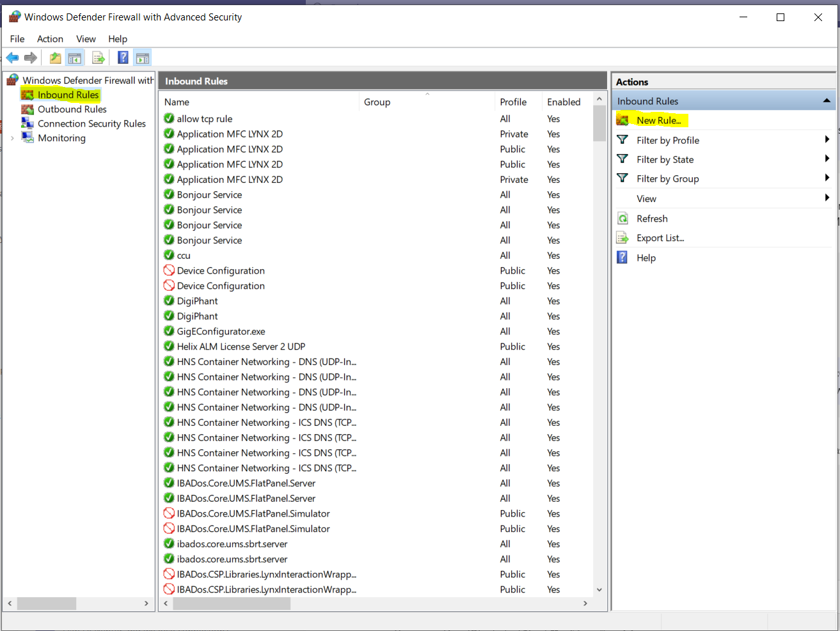Select Connection Security Rules in the tree
The image size is (840, 631).
click(x=91, y=123)
